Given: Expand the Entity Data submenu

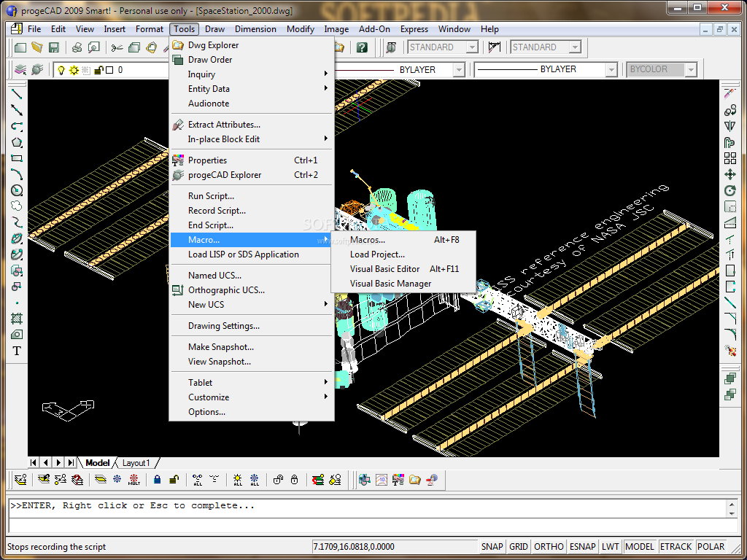Looking at the screenshot, I should 252,88.
